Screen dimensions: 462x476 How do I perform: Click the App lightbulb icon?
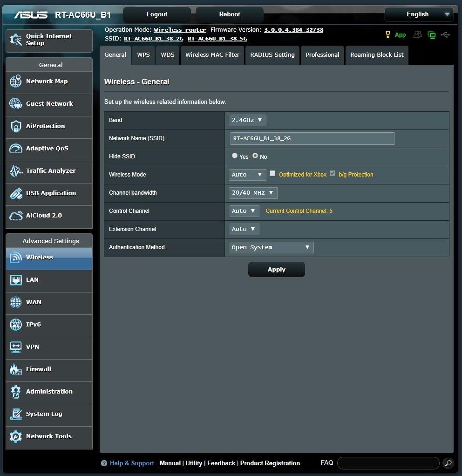point(387,34)
